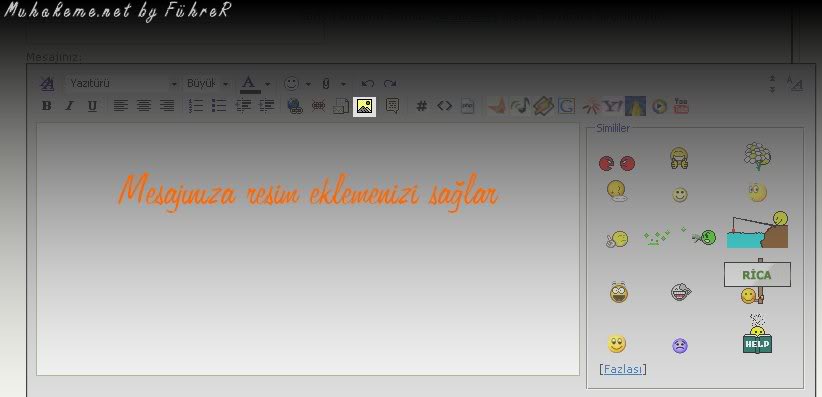Click the Undo arrow icon
This screenshot has height=397, width=822.
pos(367,83)
